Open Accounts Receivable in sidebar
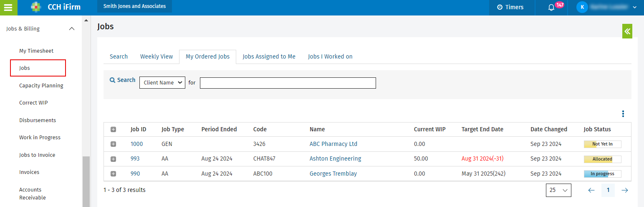Screen dimensions: 644x207 (33, 194)
